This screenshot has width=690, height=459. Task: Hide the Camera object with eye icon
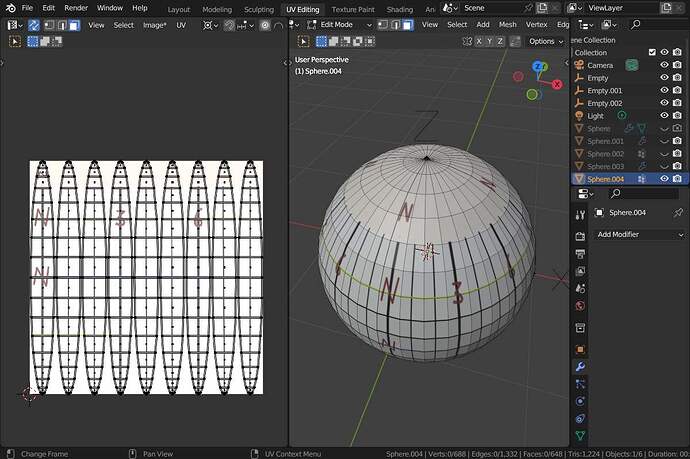[664, 65]
